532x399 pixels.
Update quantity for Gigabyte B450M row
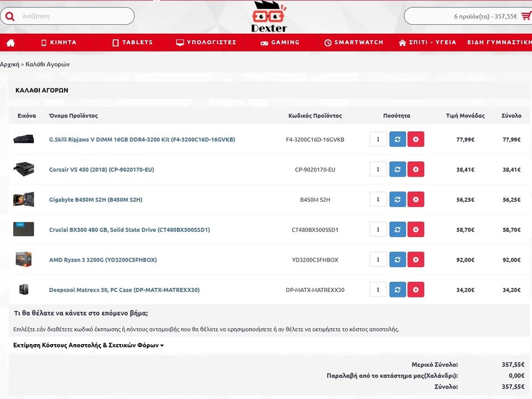pyautogui.click(x=397, y=199)
